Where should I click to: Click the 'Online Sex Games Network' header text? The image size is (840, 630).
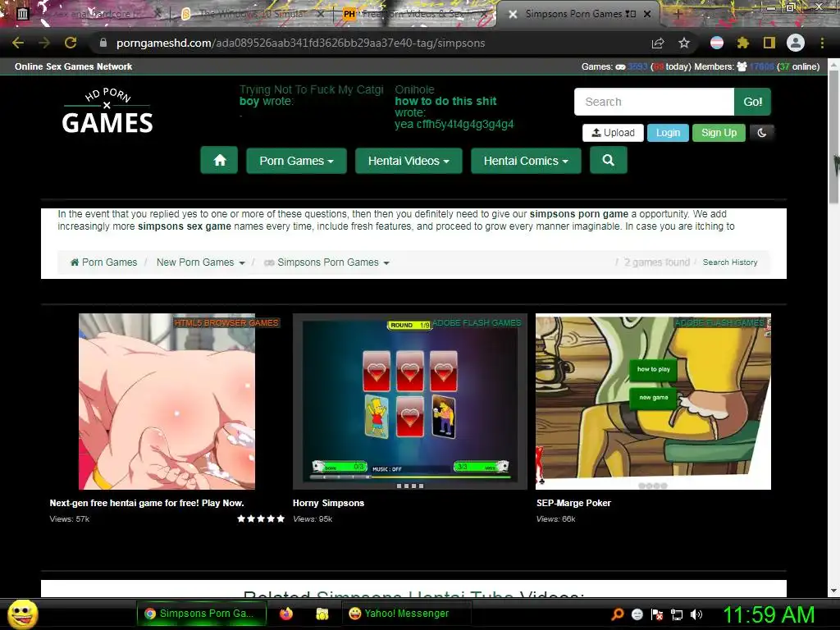73,66
